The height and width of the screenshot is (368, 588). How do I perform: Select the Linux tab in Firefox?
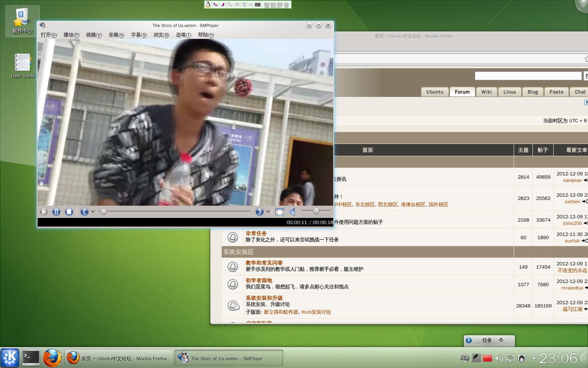[510, 92]
